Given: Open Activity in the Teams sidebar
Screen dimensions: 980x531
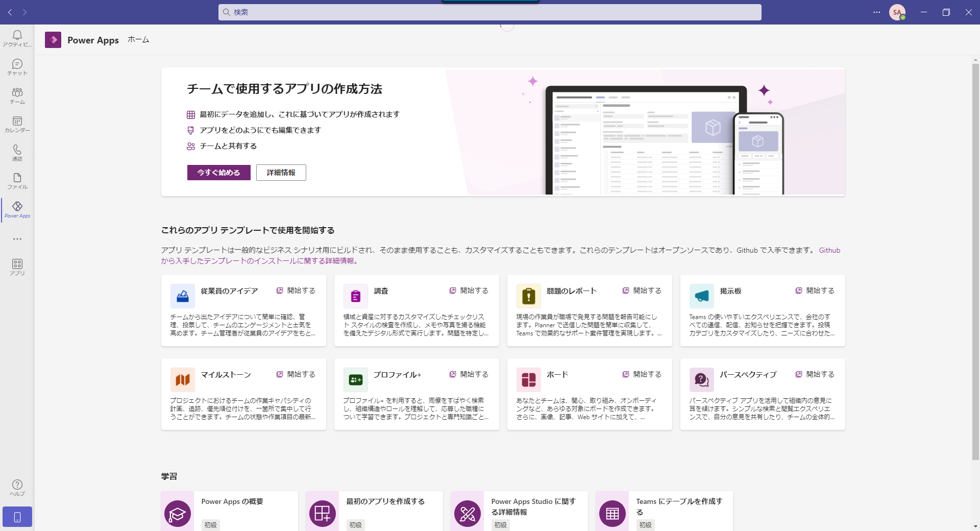Looking at the screenshot, I should coord(17,38).
